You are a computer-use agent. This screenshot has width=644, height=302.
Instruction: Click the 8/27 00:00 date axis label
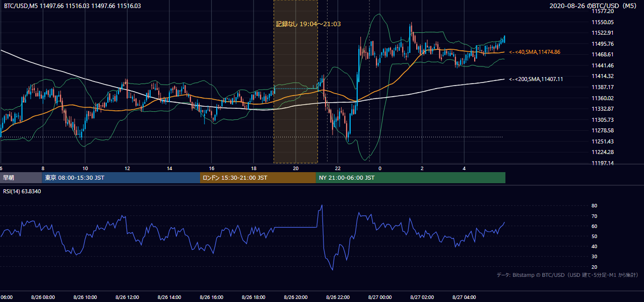[x=380, y=297]
